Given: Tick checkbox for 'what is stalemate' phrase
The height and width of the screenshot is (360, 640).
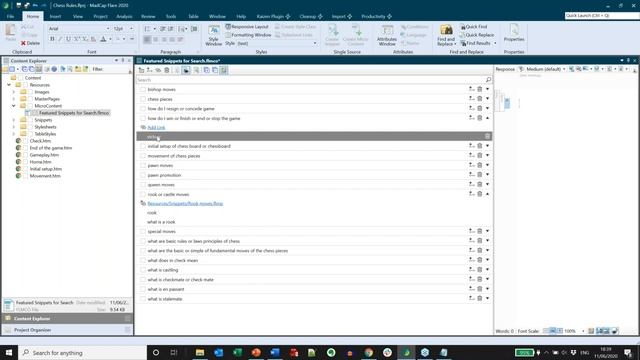Looking at the screenshot, I should [x=142, y=299].
